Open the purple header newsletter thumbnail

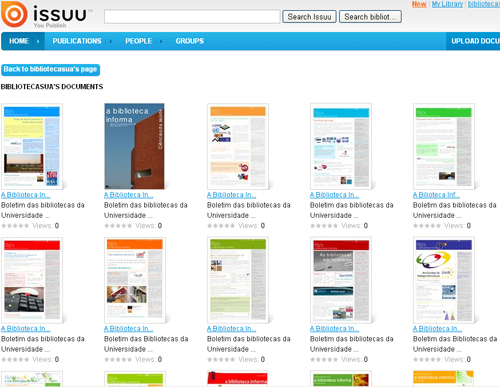pyautogui.click(x=444, y=280)
